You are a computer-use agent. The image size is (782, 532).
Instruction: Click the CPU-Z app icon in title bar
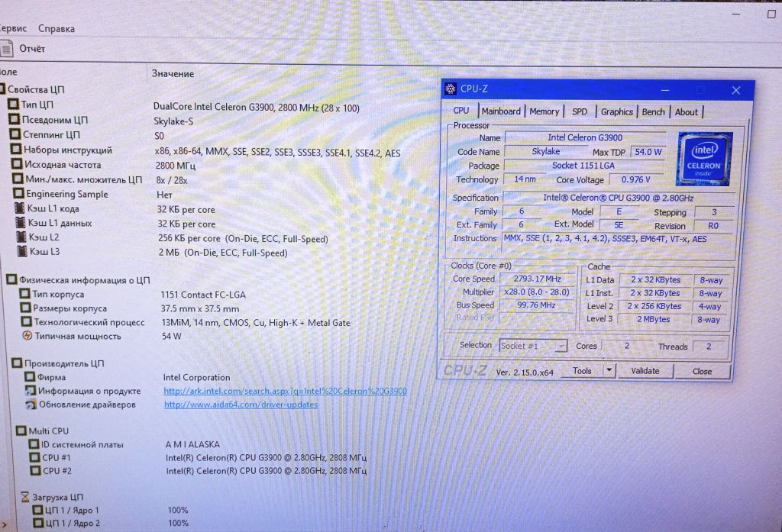tap(451, 89)
